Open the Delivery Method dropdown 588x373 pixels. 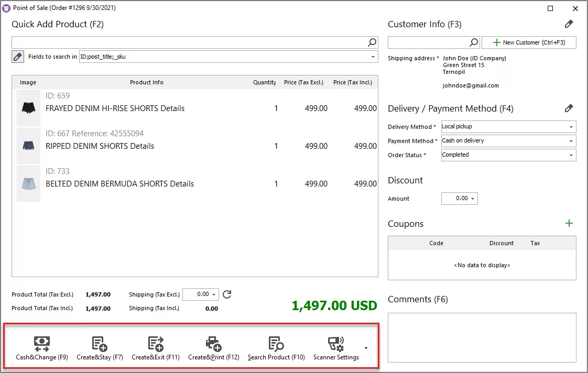[x=571, y=126]
